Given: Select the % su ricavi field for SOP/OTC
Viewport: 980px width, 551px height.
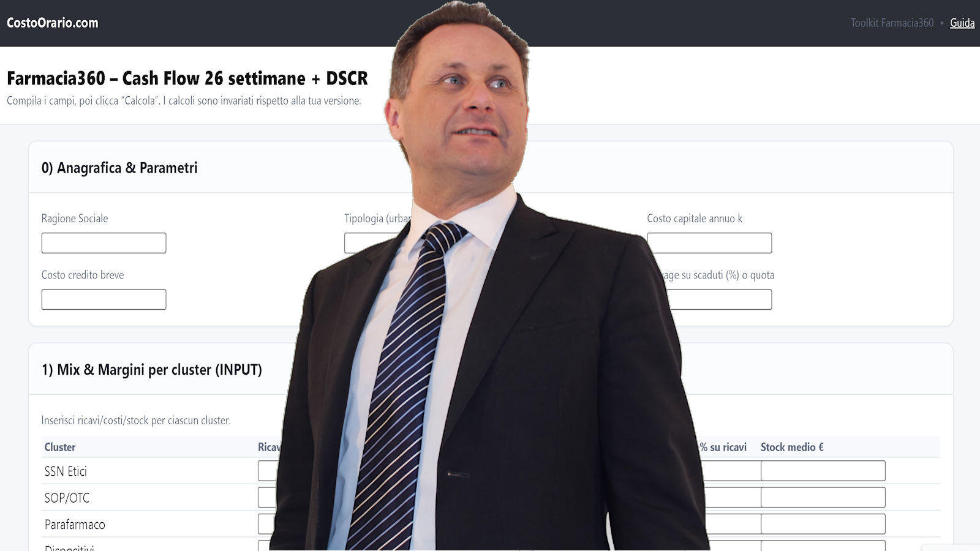Looking at the screenshot, I should point(733,497).
